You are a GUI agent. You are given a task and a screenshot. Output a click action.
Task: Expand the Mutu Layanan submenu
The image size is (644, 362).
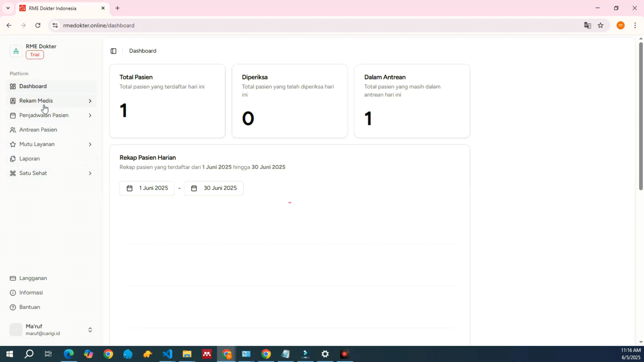coord(90,144)
